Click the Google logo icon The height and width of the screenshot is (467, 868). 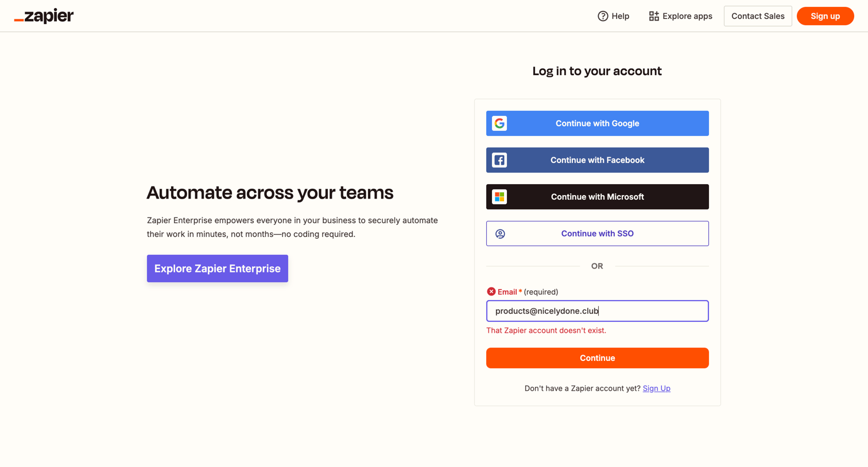(x=499, y=123)
